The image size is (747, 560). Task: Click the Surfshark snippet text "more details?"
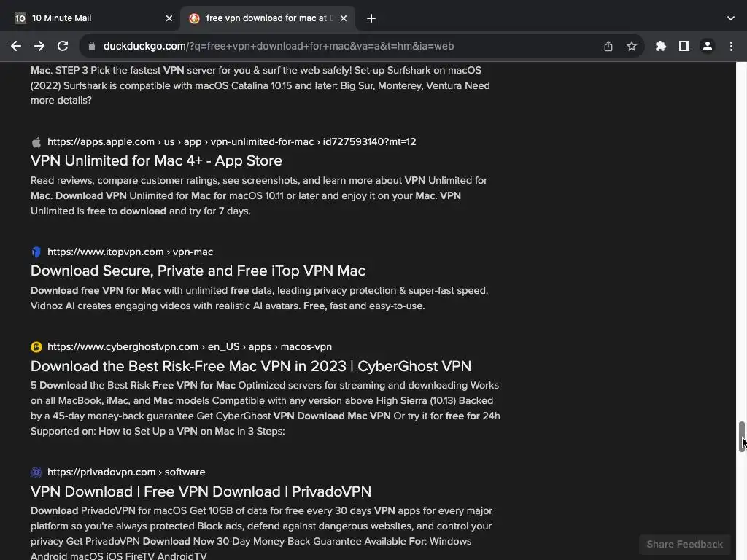(x=61, y=101)
